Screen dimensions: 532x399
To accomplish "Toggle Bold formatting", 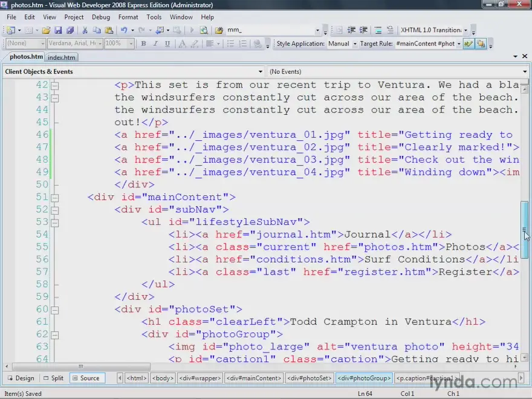I will click(x=143, y=44).
